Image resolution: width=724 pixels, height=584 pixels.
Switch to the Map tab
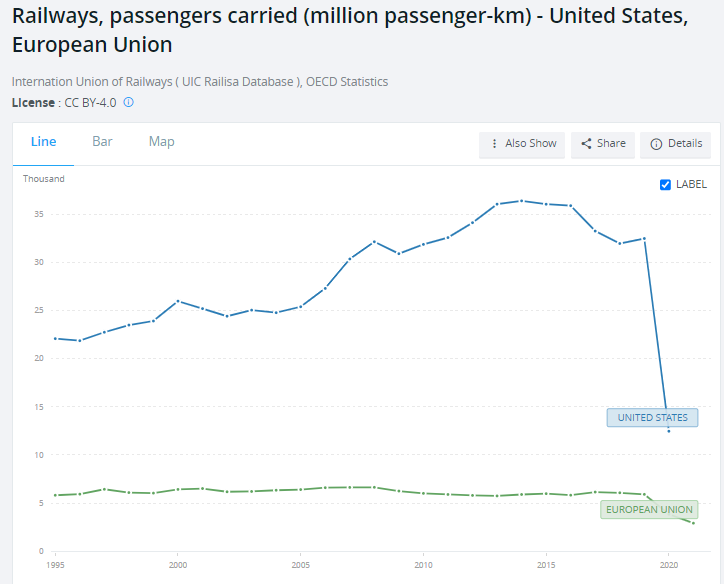point(161,142)
